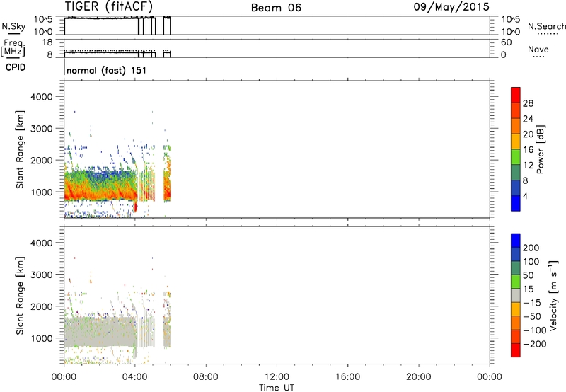The image size is (566, 392).
Task: Click the Time UT axis title
Action: (x=277, y=388)
